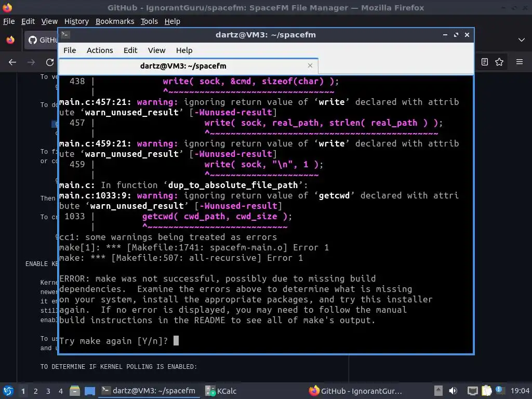Click the 'make[1]: *** [Makefile:1741' error line
The width and height of the screenshot is (532, 399).
194,247
